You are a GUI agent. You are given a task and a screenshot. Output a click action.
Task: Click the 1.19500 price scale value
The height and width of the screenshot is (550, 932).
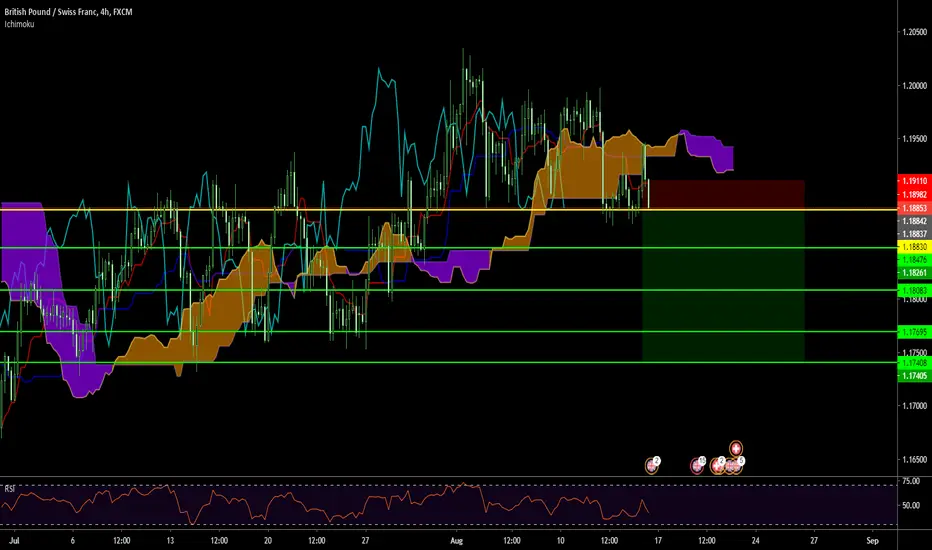pos(914,139)
